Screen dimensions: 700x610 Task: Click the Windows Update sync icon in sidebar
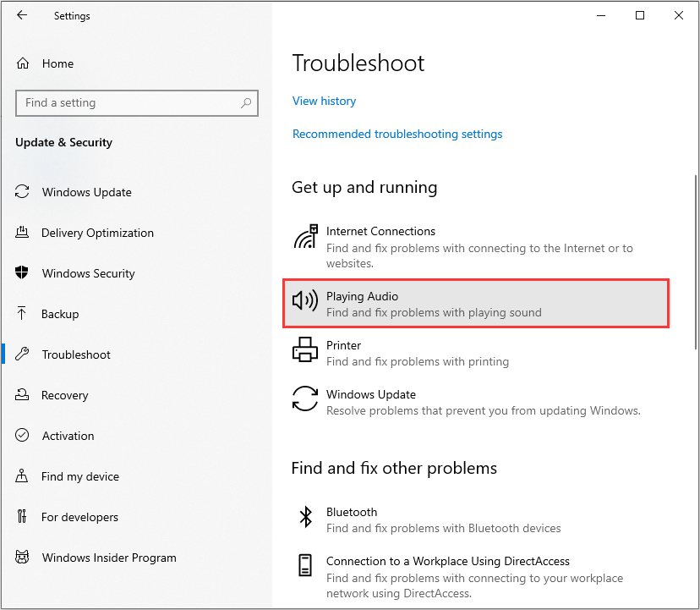22,192
